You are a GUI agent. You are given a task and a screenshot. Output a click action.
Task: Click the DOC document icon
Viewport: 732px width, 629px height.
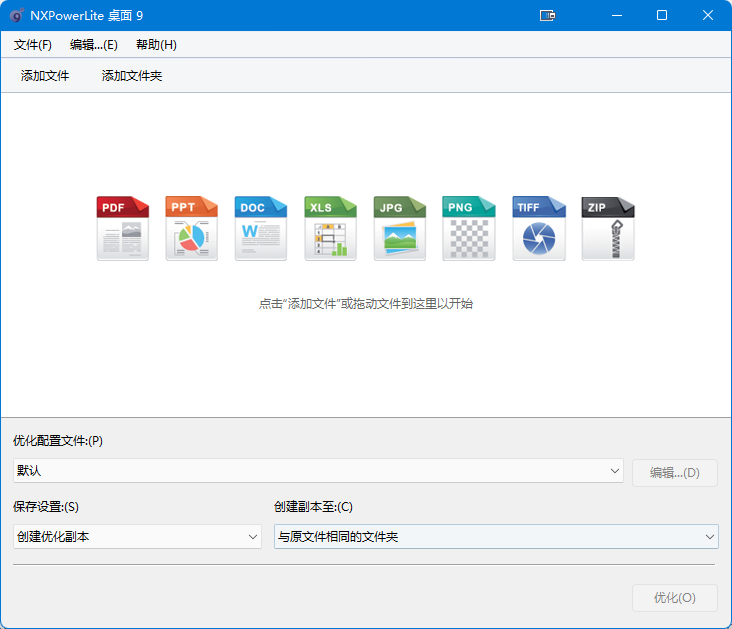[x=260, y=228]
